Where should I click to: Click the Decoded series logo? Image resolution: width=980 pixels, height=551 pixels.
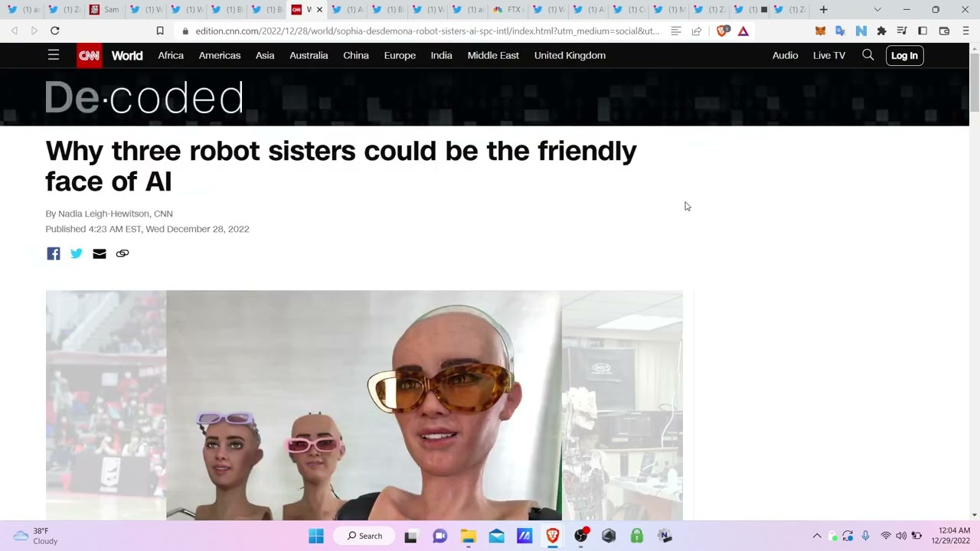(x=144, y=98)
